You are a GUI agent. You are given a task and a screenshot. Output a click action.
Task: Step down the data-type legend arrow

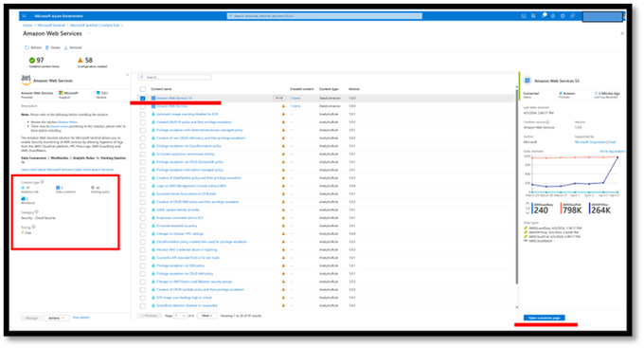(x=528, y=212)
